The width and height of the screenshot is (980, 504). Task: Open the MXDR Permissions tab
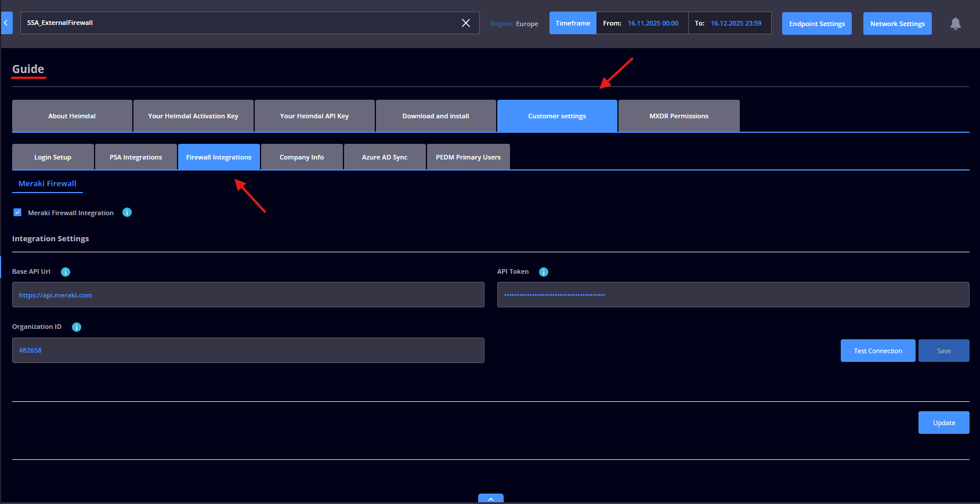click(679, 116)
